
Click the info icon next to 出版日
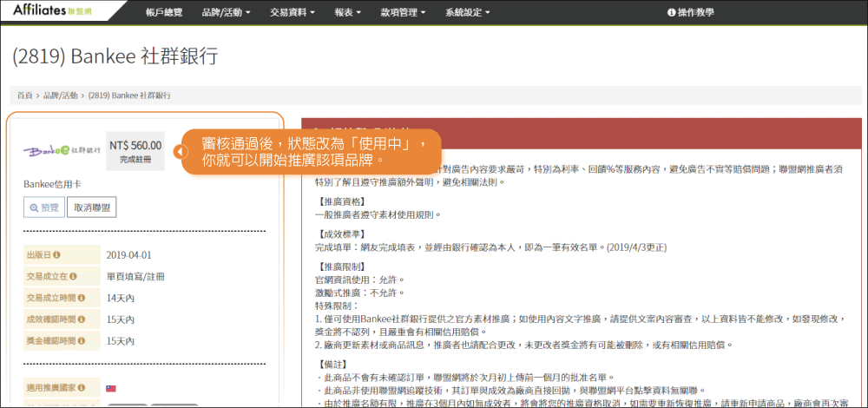(x=56, y=255)
